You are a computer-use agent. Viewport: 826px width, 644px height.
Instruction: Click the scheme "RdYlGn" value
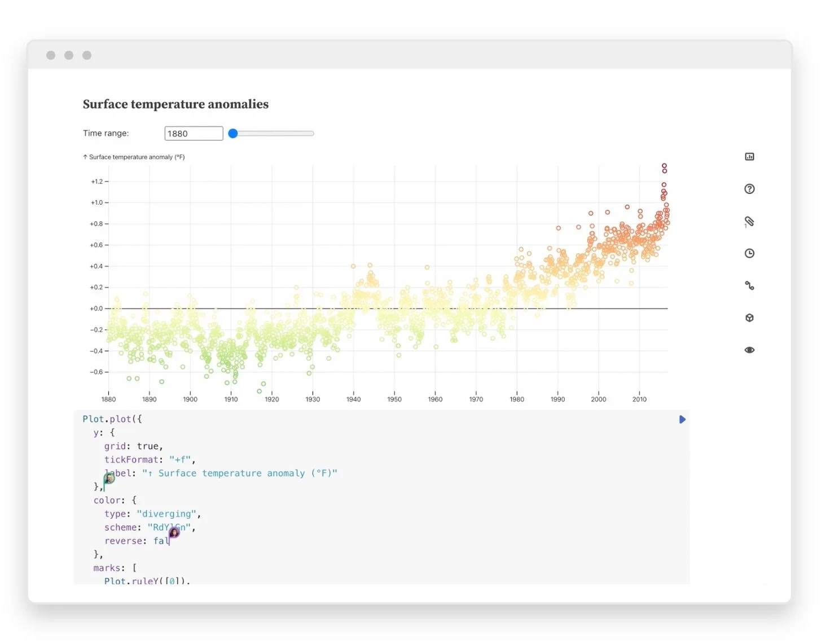click(168, 527)
